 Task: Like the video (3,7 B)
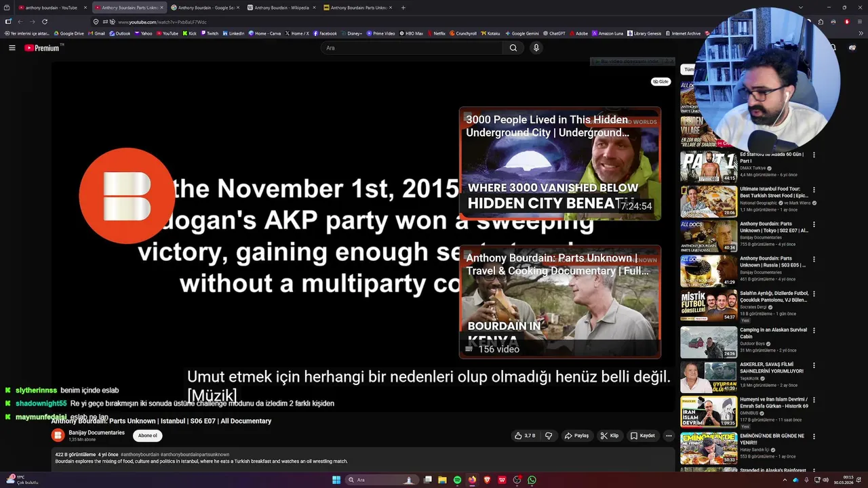pyautogui.click(x=525, y=436)
